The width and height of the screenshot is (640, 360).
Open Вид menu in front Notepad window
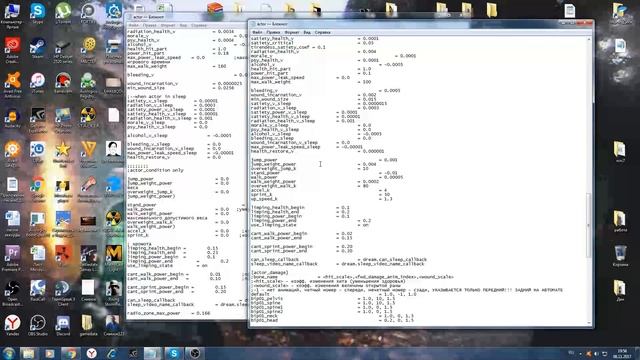click(307, 32)
